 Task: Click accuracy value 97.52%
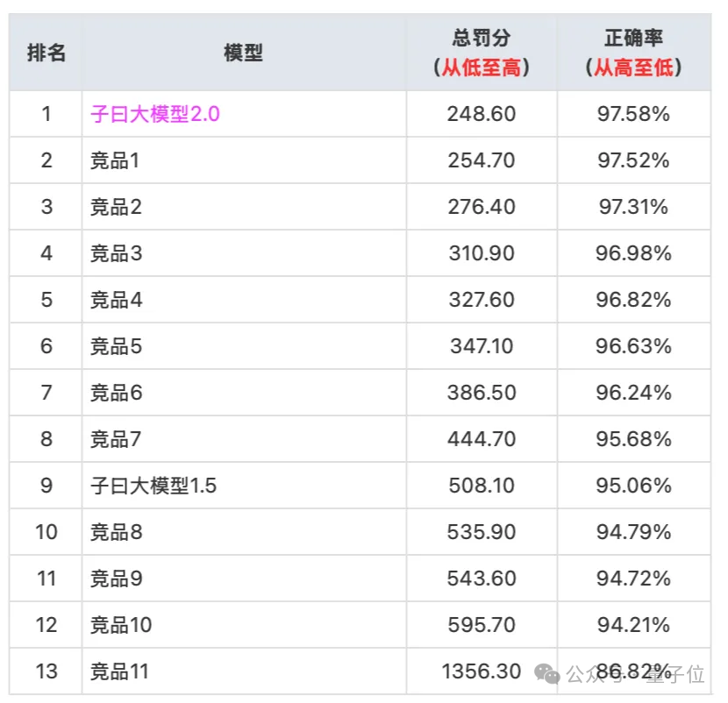coord(634,160)
